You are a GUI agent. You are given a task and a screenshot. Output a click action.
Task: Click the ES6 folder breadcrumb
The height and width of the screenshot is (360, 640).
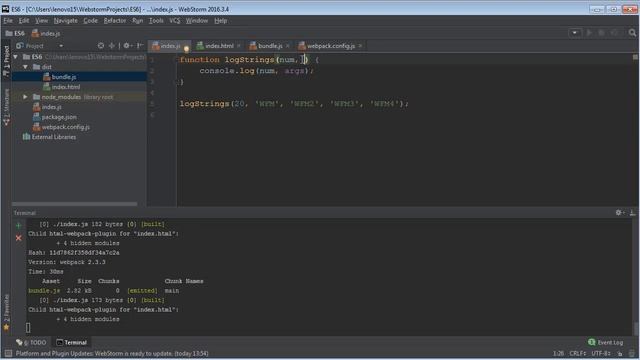pos(15,33)
